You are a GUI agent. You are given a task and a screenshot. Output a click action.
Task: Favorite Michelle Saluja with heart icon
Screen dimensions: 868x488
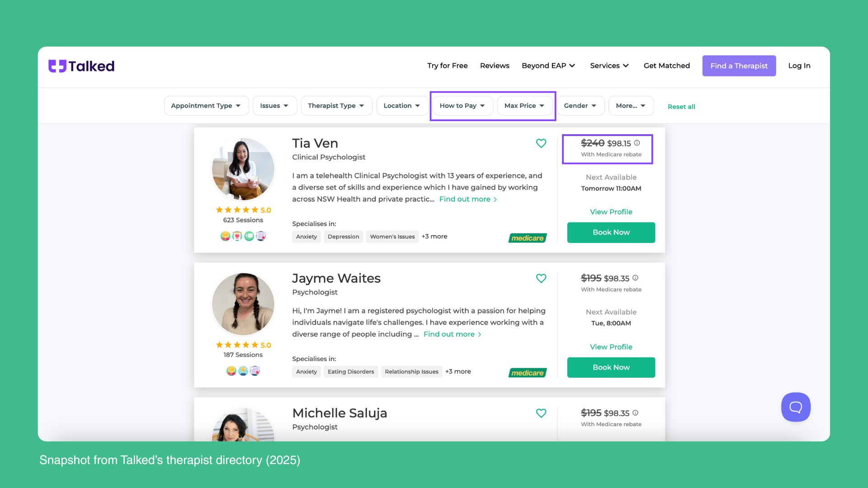click(x=541, y=413)
